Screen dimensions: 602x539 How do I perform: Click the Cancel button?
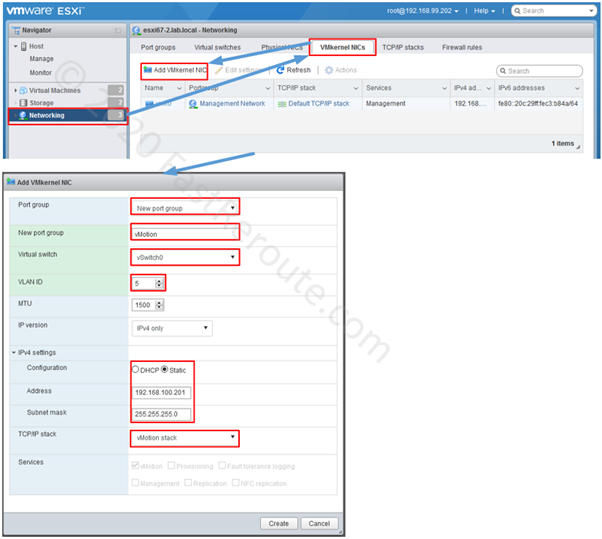tap(319, 524)
